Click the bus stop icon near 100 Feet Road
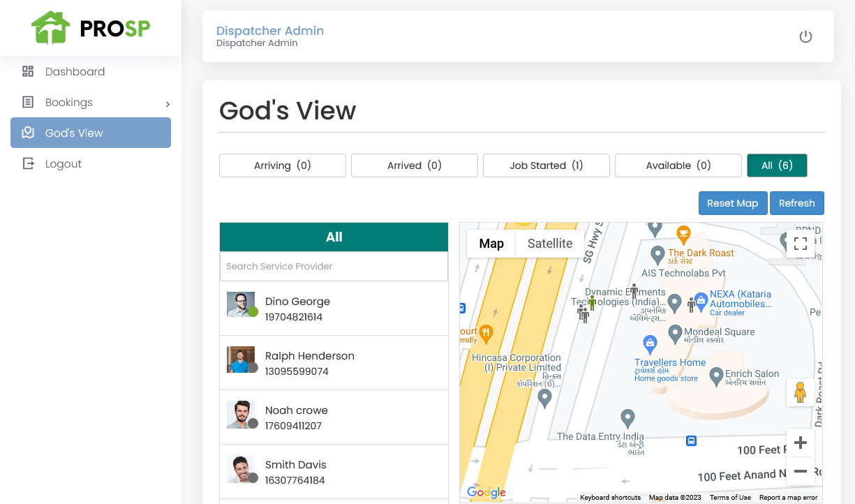 pyautogui.click(x=691, y=440)
